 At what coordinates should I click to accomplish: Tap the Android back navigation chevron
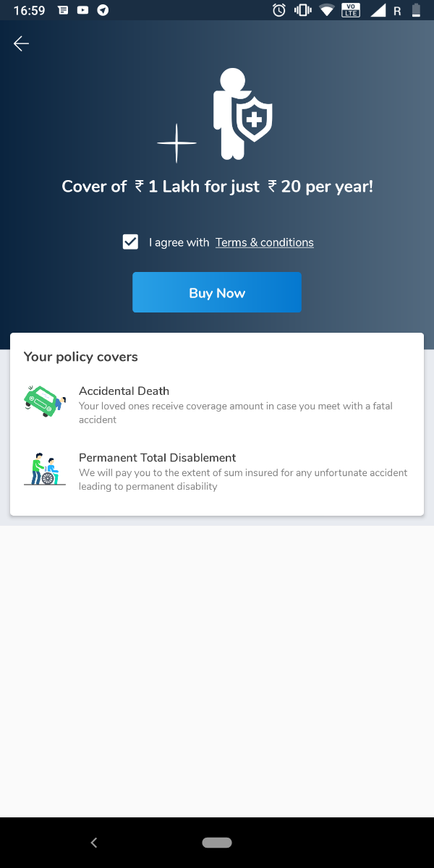pos(94,843)
